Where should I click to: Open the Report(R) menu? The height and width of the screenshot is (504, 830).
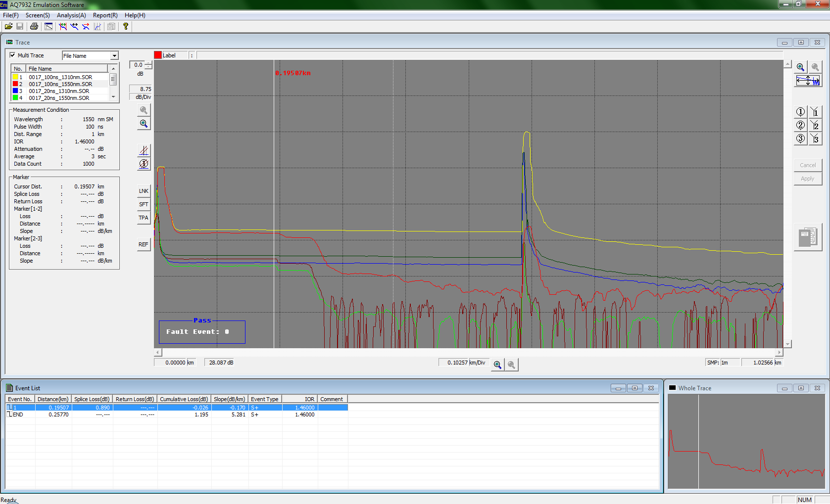105,15
